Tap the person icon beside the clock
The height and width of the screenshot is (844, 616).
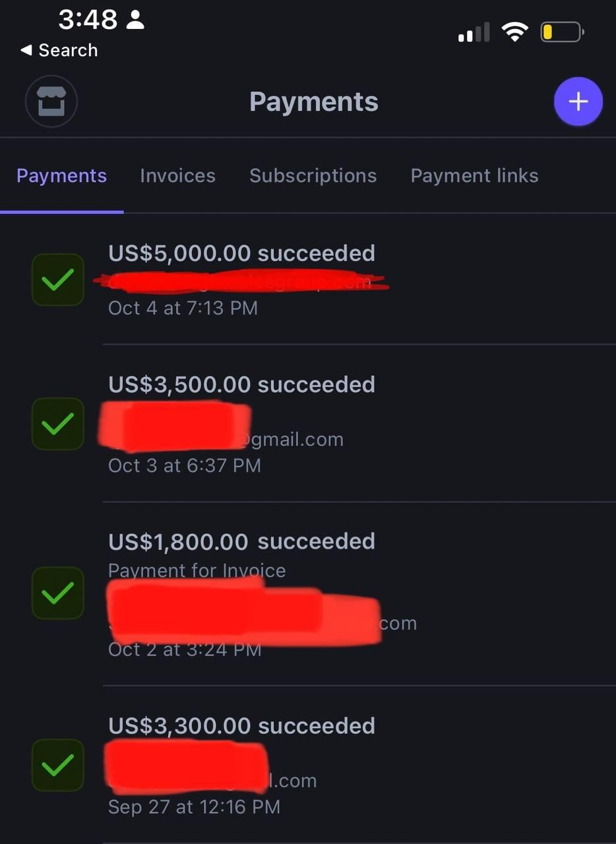(135, 20)
